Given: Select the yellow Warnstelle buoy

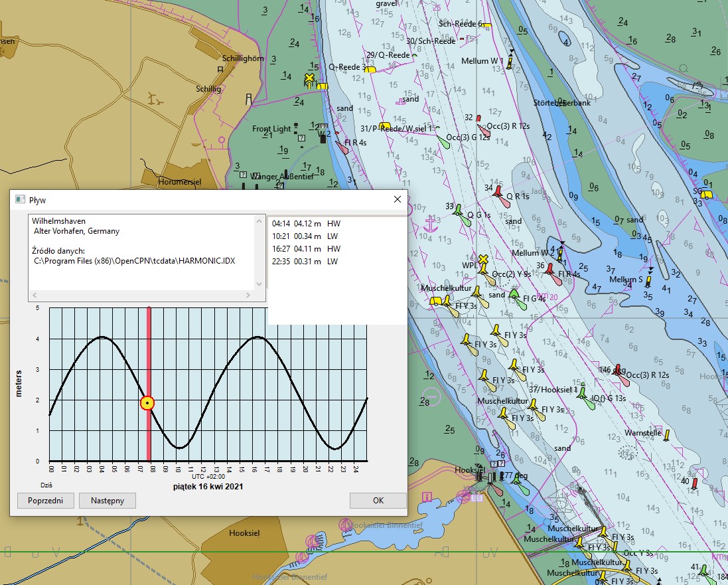Looking at the screenshot, I should (667, 435).
